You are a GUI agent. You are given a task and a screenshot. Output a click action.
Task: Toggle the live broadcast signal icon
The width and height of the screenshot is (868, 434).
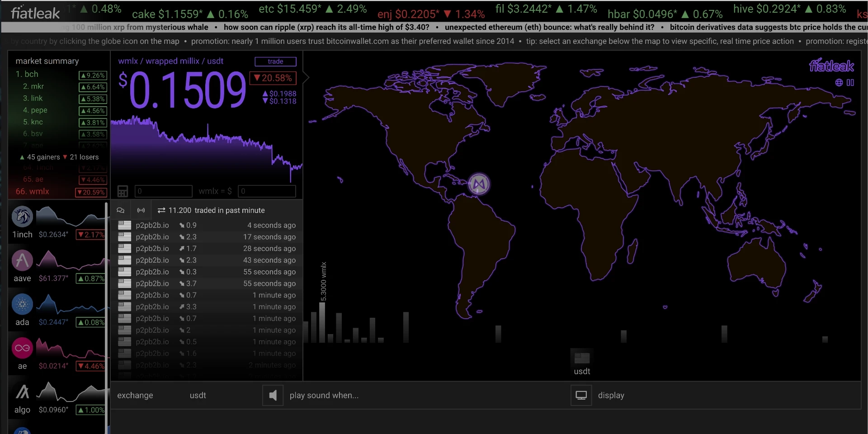tap(141, 210)
